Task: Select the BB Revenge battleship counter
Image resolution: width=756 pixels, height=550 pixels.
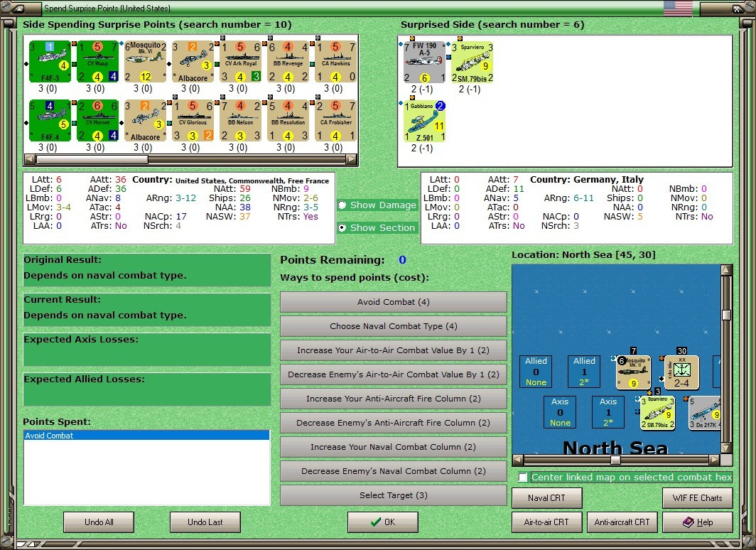Action: pyautogui.click(x=288, y=62)
